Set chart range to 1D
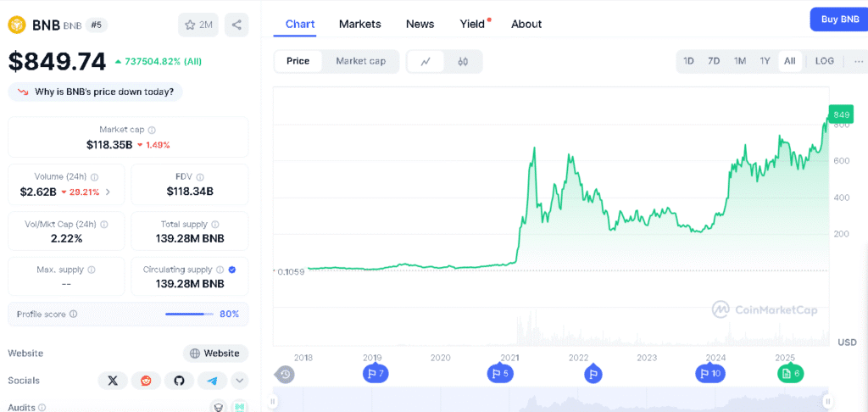 (x=688, y=62)
